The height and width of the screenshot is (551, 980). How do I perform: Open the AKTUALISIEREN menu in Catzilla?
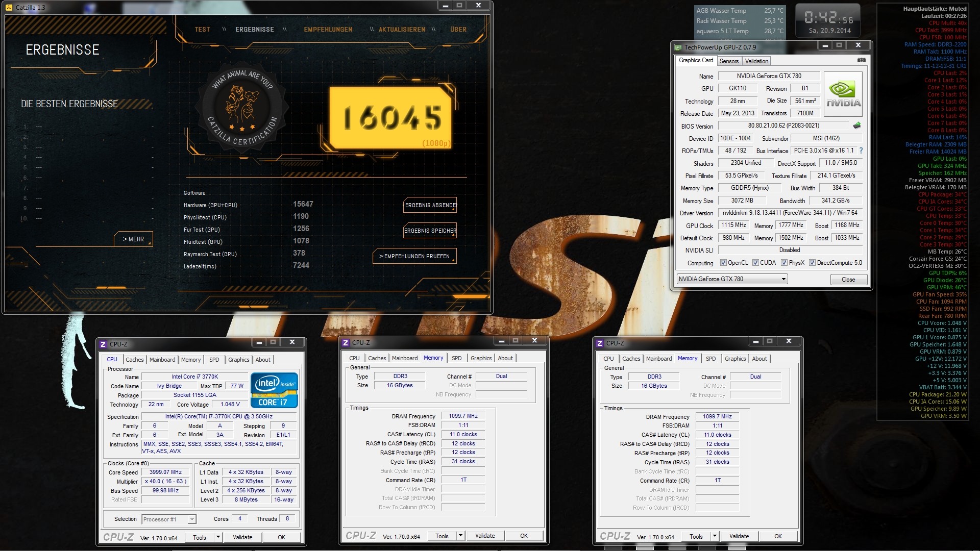click(402, 30)
